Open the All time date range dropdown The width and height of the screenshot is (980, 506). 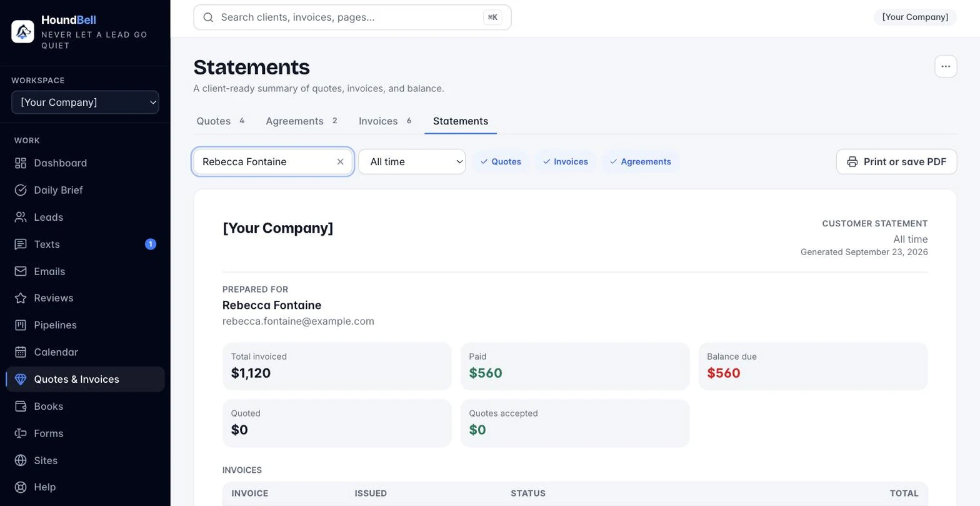click(x=412, y=162)
